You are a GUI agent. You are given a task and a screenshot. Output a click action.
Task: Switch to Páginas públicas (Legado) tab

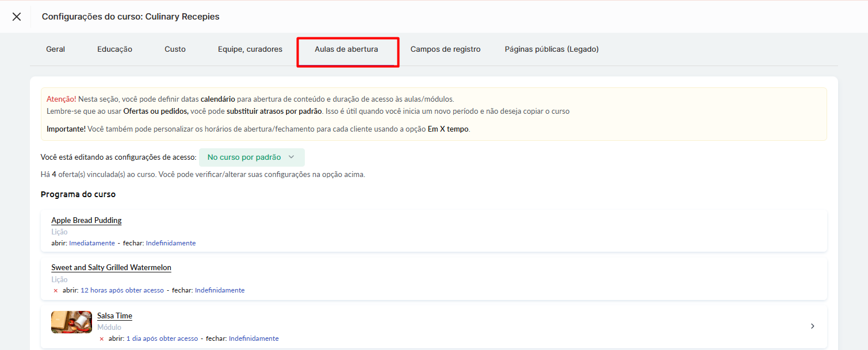pyautogui.click(x=552, y=49)
